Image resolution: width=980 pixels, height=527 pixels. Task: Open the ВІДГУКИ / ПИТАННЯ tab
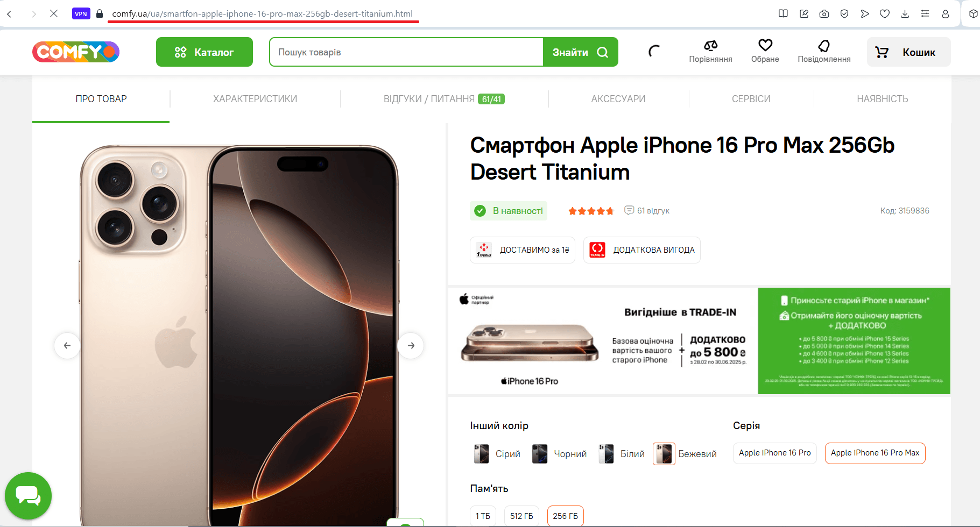(x=444, y=99)
